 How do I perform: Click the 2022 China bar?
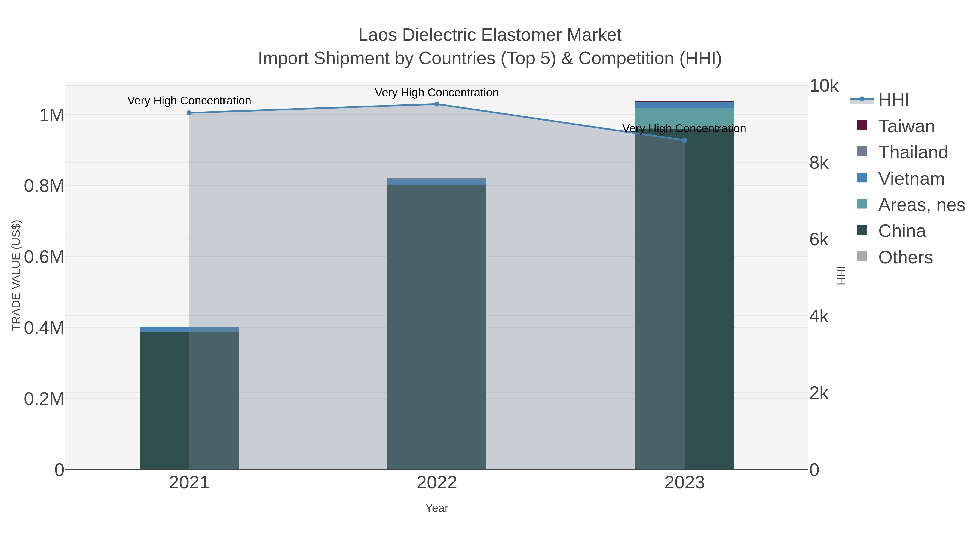(437, 327)
